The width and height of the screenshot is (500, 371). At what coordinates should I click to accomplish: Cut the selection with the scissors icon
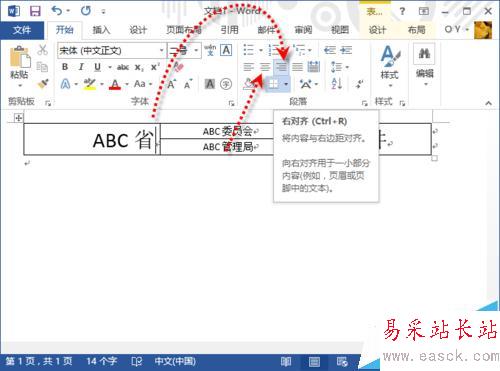pyautogui.click(x=42, y=50)
